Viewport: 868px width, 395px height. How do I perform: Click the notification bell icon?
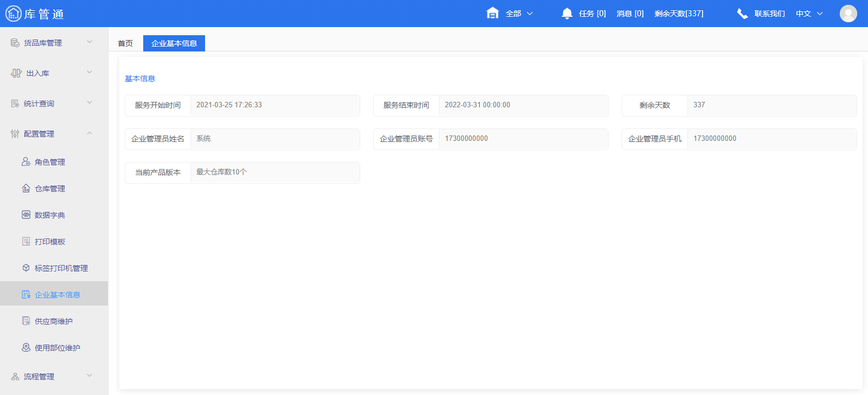point(567,14)
